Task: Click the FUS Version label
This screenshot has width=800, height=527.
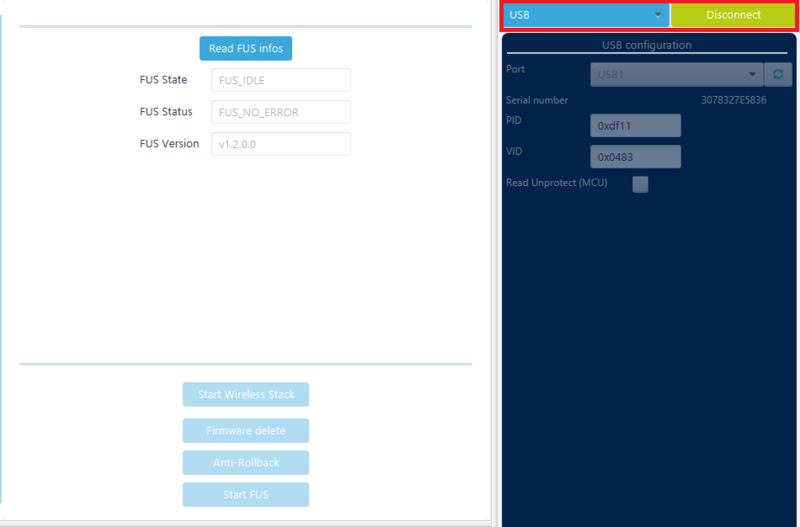Action: click(169, 144)
